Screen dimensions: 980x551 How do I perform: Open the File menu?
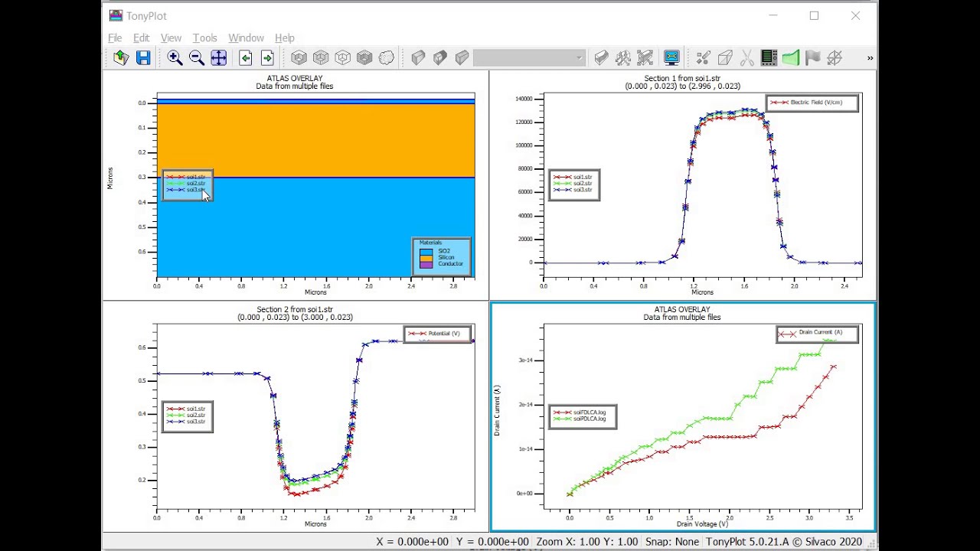pyautogui.click(x=115, y=37)
